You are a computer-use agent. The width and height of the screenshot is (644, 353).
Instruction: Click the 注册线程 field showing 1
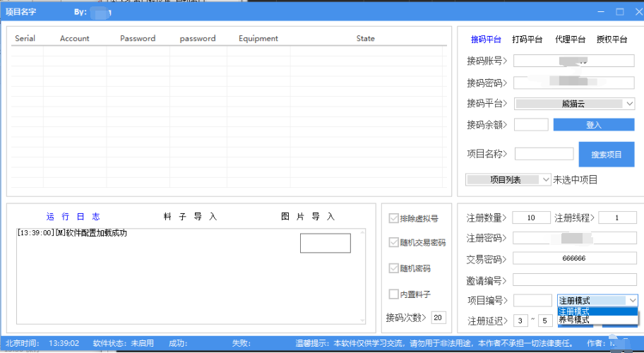pos(617,217)
